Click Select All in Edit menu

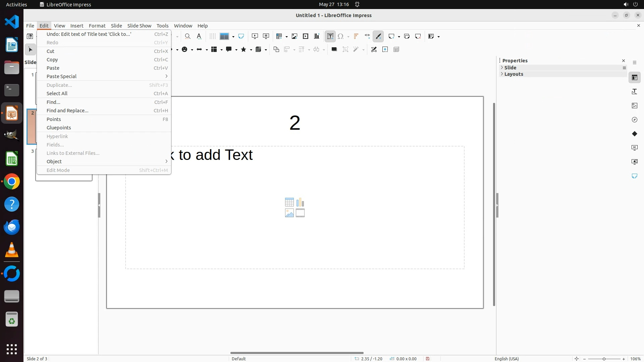coord(57,94)
